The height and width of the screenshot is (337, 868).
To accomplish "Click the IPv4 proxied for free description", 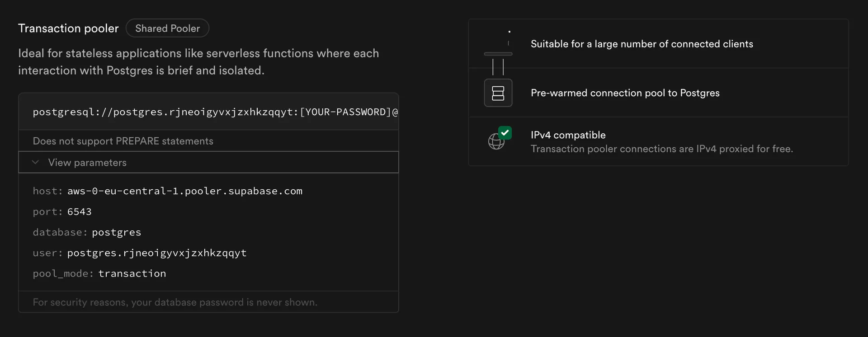I will tap(661, 149).
